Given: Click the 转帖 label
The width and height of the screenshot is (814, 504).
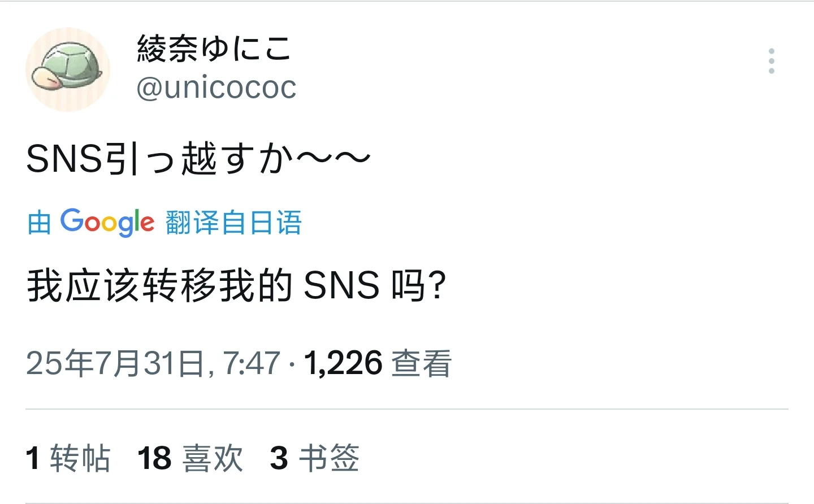Looking at the screenshot, I should pyautogui.click(x=80, y=458).
